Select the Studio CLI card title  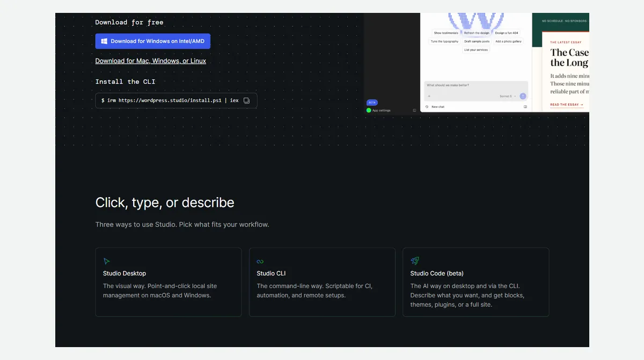point(271,273)
